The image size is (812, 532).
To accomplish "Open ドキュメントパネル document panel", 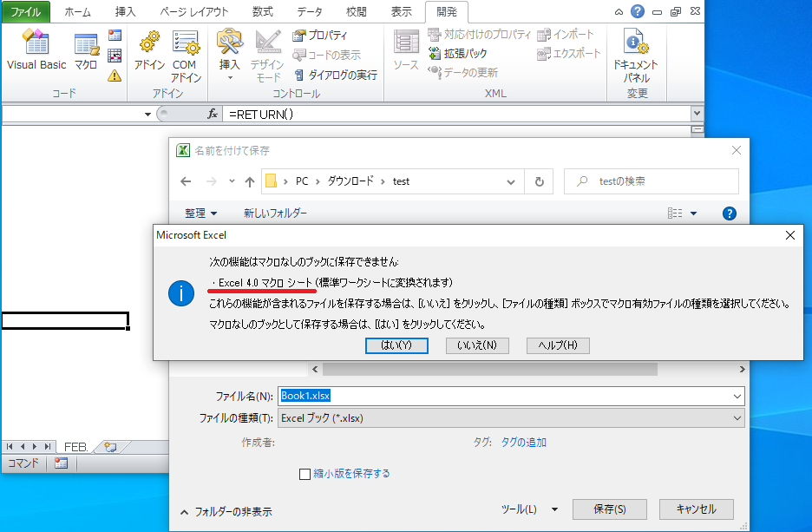I will click(x=635, y=56).
